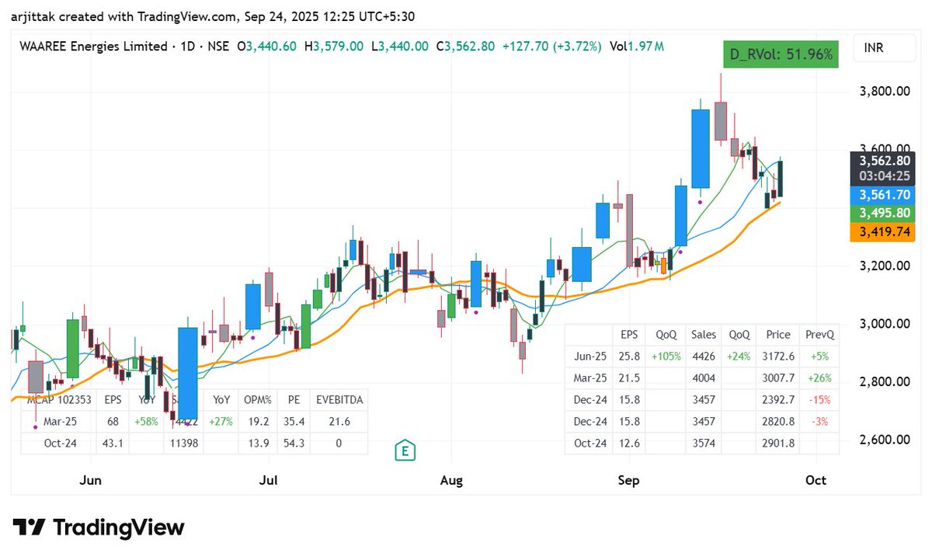The image size is (932, 560).
Task: Click the +27% YoY cell
Action: click(x=221, y=422)
